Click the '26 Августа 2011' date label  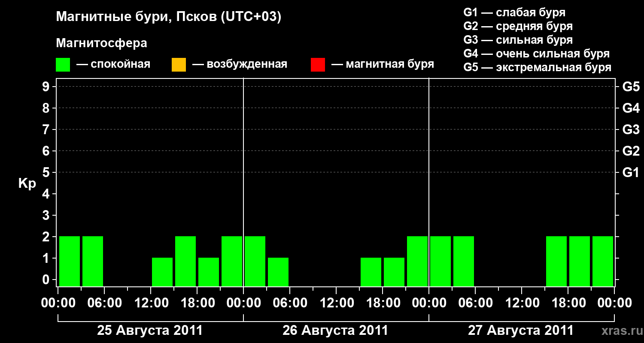tap(335, 331)
